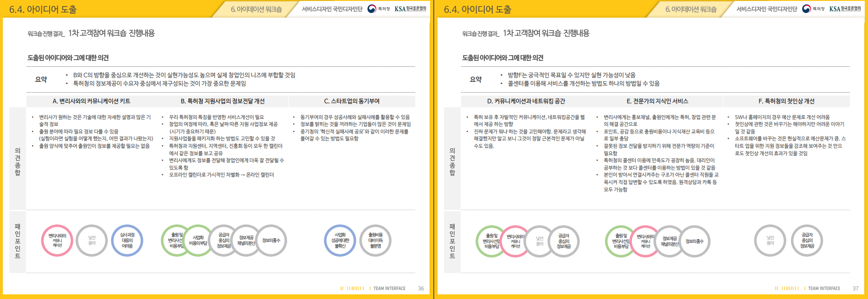
Task: Click pink '변리사와의 커뮤니케이션' circle on page 36
Action: point(57,240)
